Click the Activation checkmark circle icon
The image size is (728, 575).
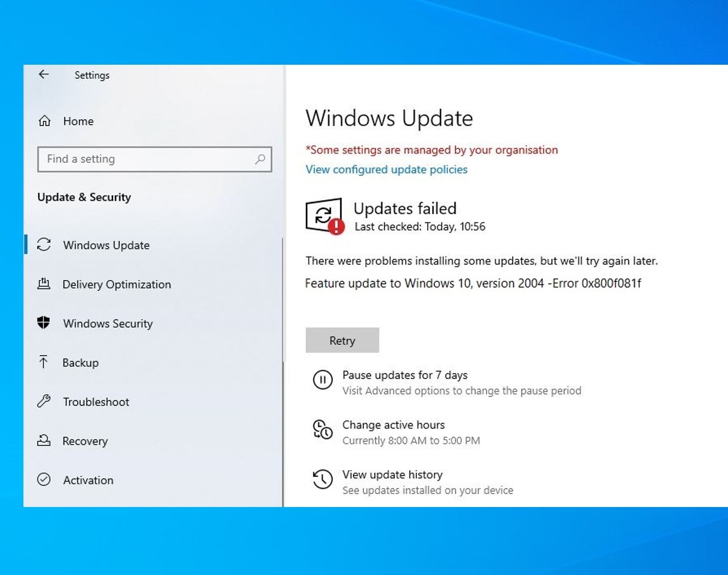(44, 479)
